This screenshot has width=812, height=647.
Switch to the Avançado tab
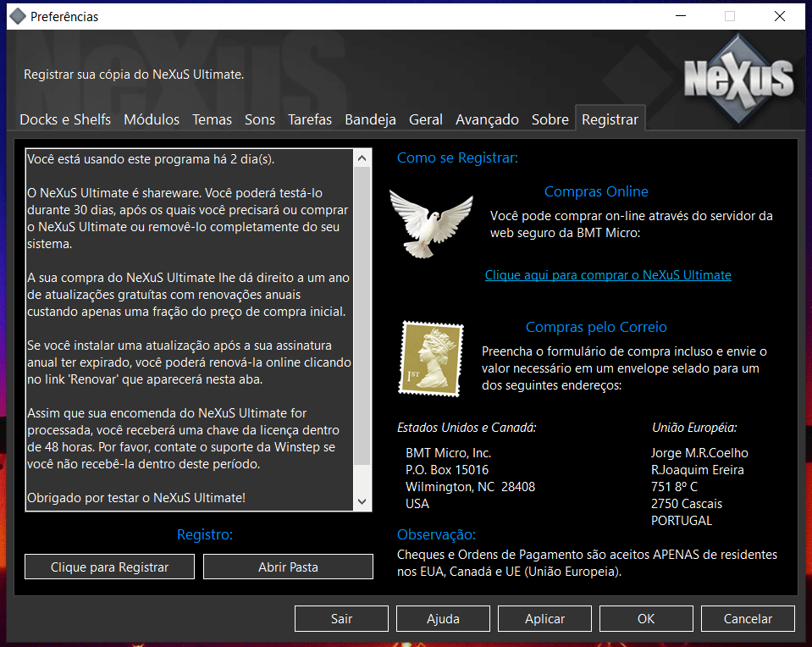click(x=487, y=119)
